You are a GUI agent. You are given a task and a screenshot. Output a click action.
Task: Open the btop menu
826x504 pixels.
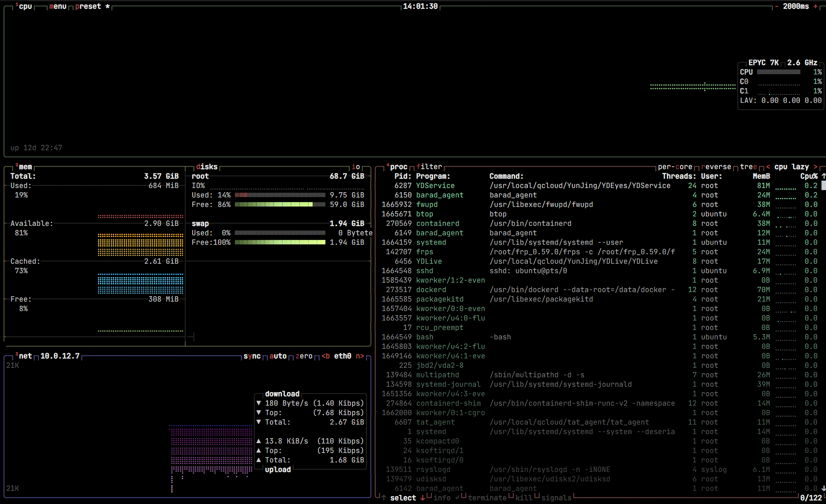tap(58, 7)
